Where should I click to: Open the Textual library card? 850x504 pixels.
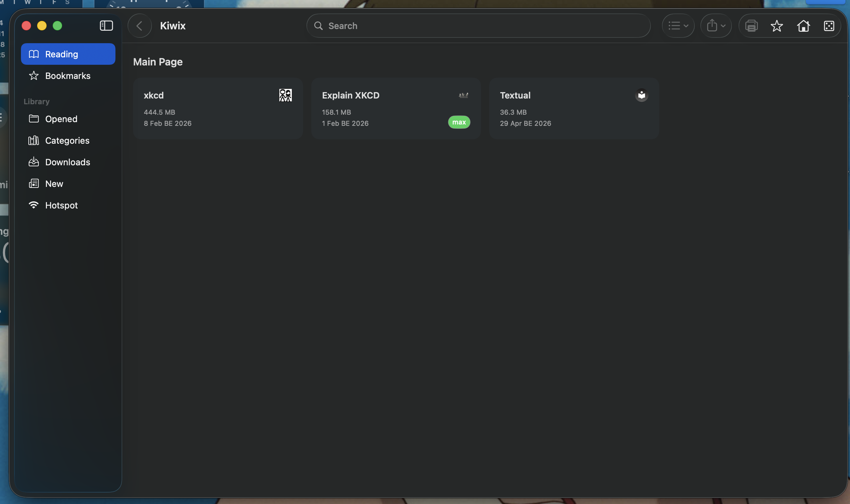pyautogui.click(x=574, y=108)
